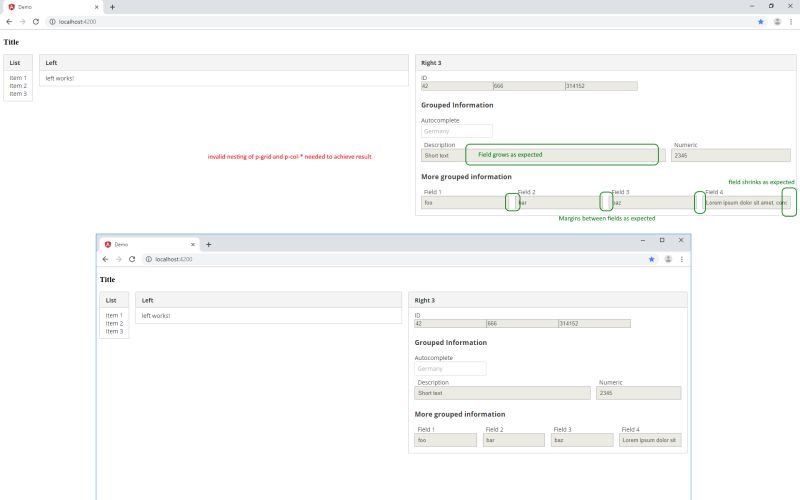Click Left panel header in lower window
The width and height of the screenshot is (800, 500).
coord(268,300)
